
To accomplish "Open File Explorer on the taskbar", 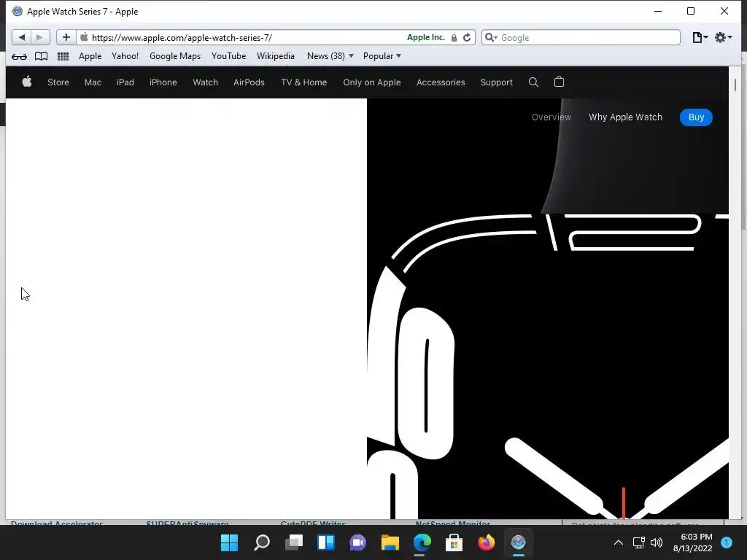I will coord(390,542).
